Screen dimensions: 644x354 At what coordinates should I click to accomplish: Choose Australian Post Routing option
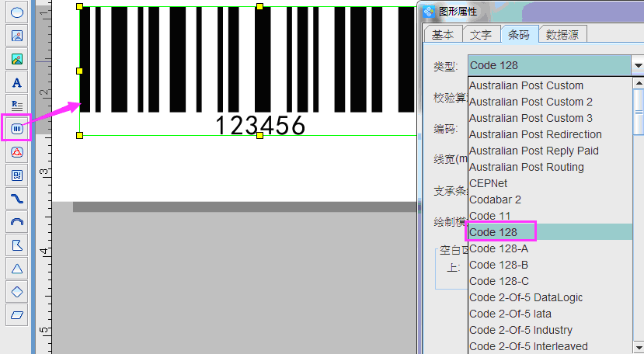pyautogui.click(x=550, y=167)
